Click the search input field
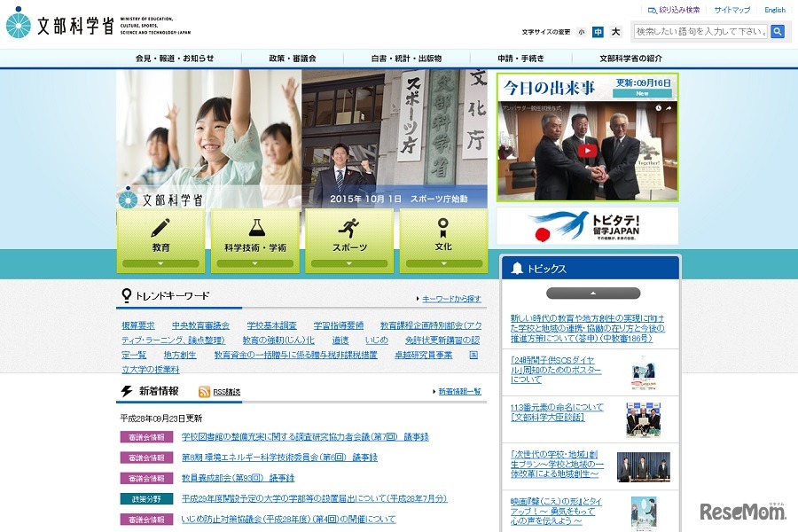Image resolution: width=798 pixels, height=532 pixels. click(700, 30)
